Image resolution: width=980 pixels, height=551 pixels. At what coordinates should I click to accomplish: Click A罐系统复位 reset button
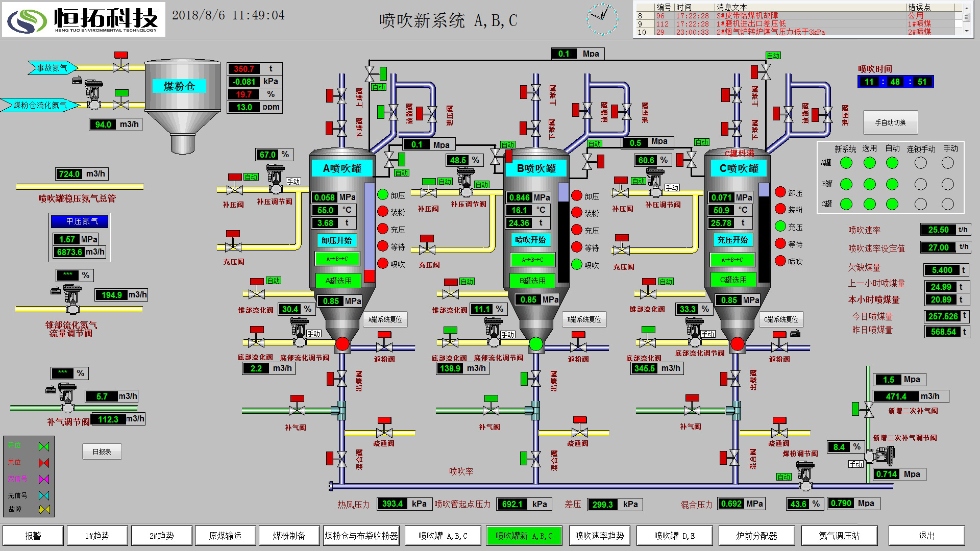[385, 319]
